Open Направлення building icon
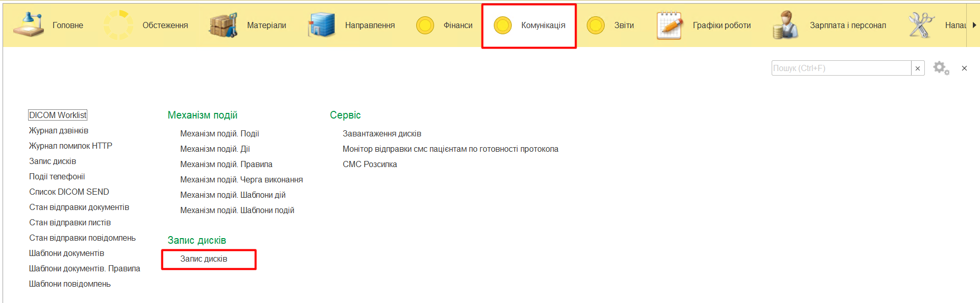The width and height of the screenshot is (980, 303). click(x=321, y=25)
